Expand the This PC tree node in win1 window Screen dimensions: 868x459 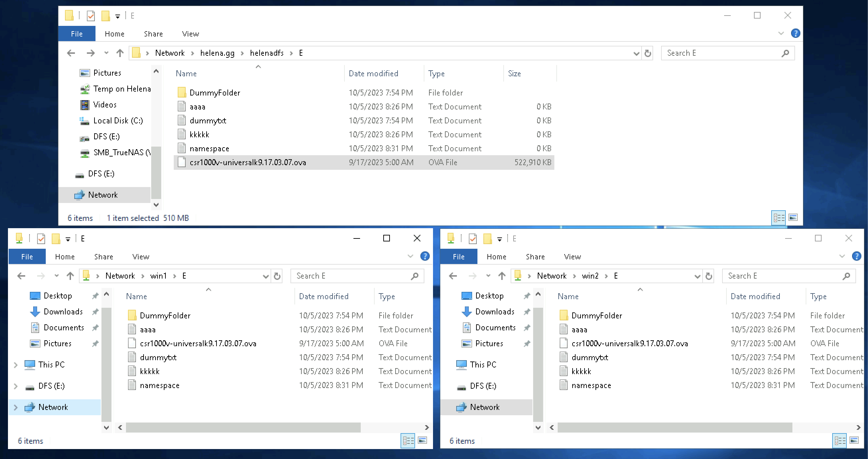point(16,364)
